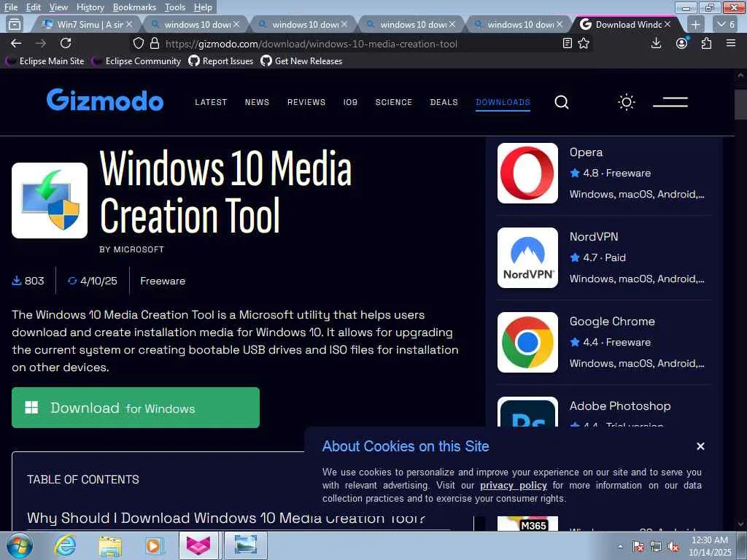Open the View menu
The height and width of the screenshot is (560, 747).
click(x=58, y=7)
